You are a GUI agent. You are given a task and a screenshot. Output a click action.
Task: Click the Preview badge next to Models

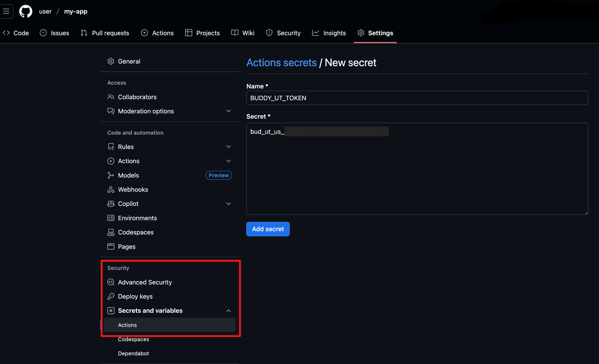(218, 175)
